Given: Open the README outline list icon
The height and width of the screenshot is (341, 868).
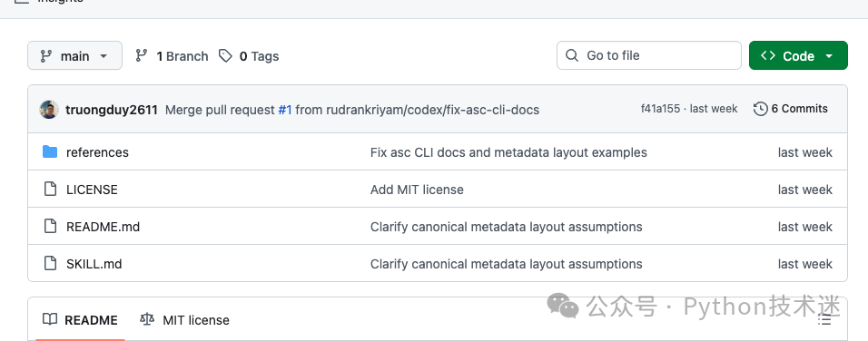Looking at the screenshot, I should point(824,320).
